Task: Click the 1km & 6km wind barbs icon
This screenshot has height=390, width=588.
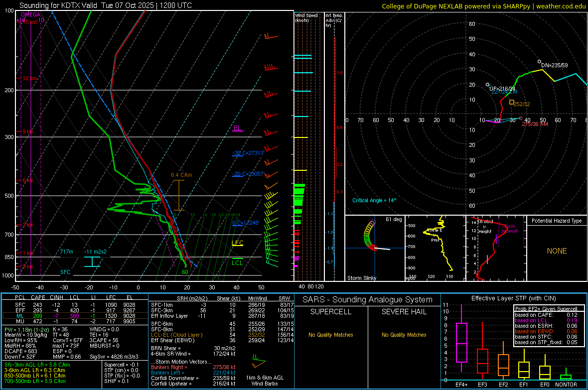Action: (258, 361)
